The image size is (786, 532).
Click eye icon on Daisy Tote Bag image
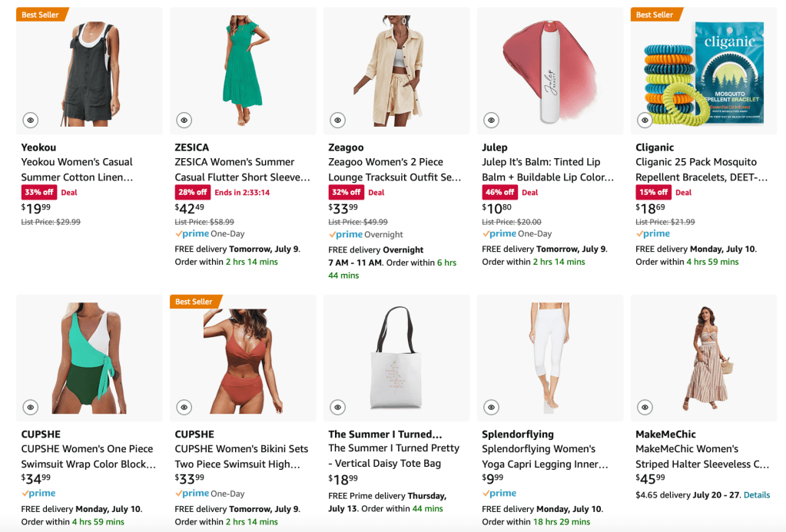[x=337, y=407]
